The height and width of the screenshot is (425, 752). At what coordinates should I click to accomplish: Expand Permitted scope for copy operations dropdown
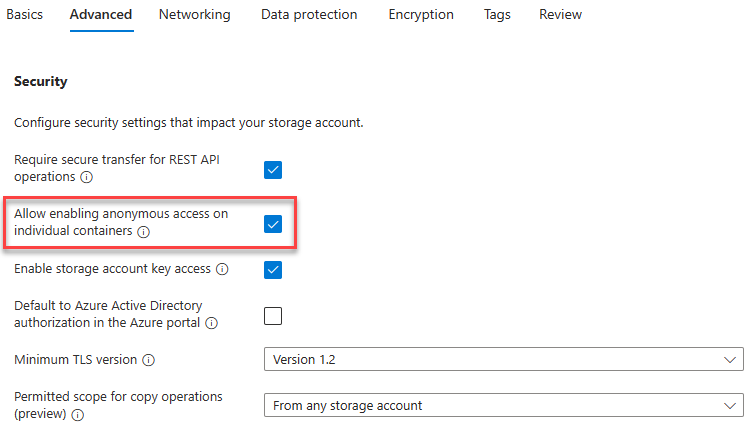click(503, 405)
